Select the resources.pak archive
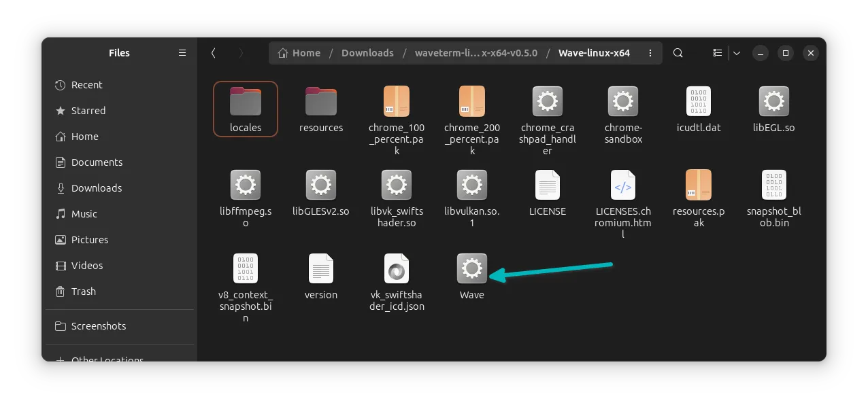This screenshot has height=407, width=868. pyautogui.click(x=699, y=185)
